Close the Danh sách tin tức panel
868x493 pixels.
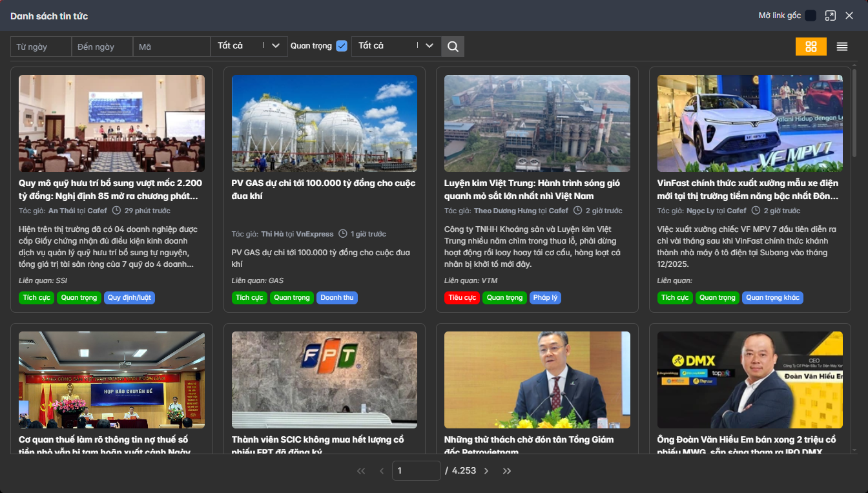(x=849, y=16)
